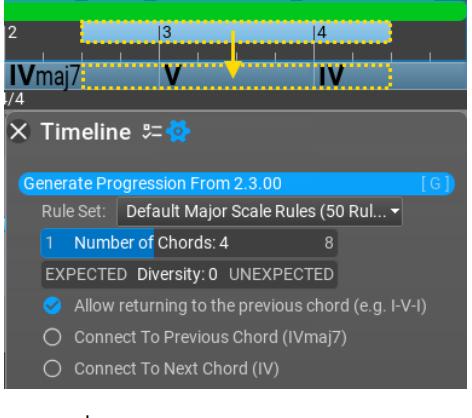The height and width of the screenshot is (418, 472).
Task: Enable Connect To Previous Chord (IVmaj7)
Action: (52, 337)
